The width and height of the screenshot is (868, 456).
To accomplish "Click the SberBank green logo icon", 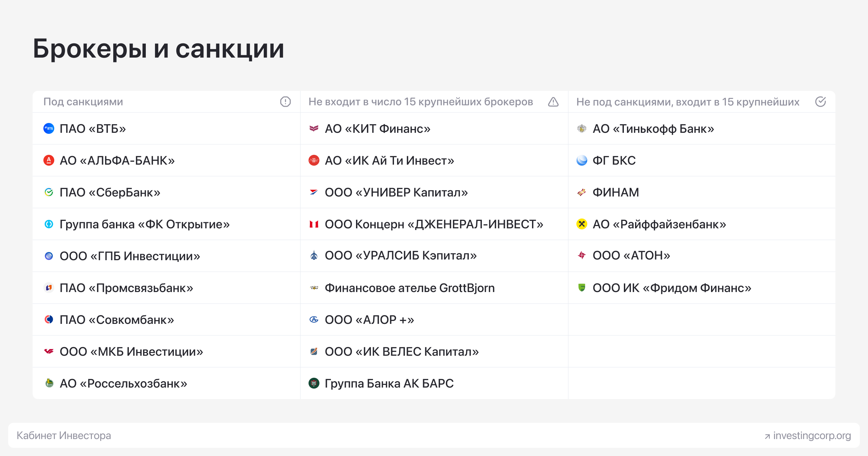I will click(x=49, y=192).
